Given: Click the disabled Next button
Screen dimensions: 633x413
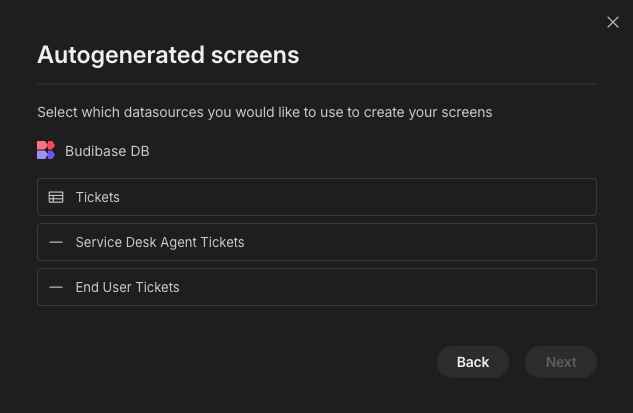Looking at the screenshot, I should 561,362.
